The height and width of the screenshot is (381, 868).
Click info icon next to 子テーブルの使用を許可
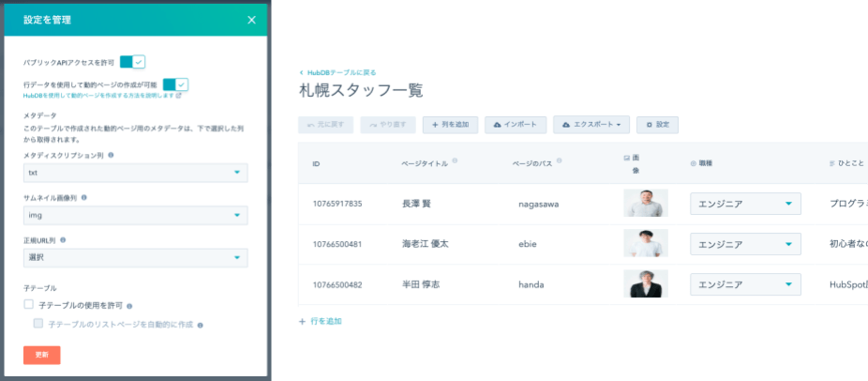pyautogui.click(x=129, y=306)
